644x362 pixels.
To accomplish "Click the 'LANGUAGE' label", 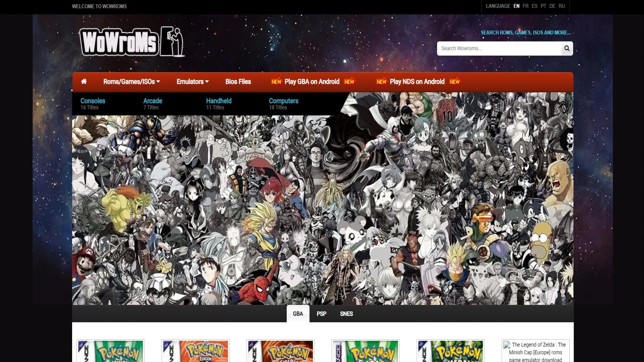I will 498,6.
